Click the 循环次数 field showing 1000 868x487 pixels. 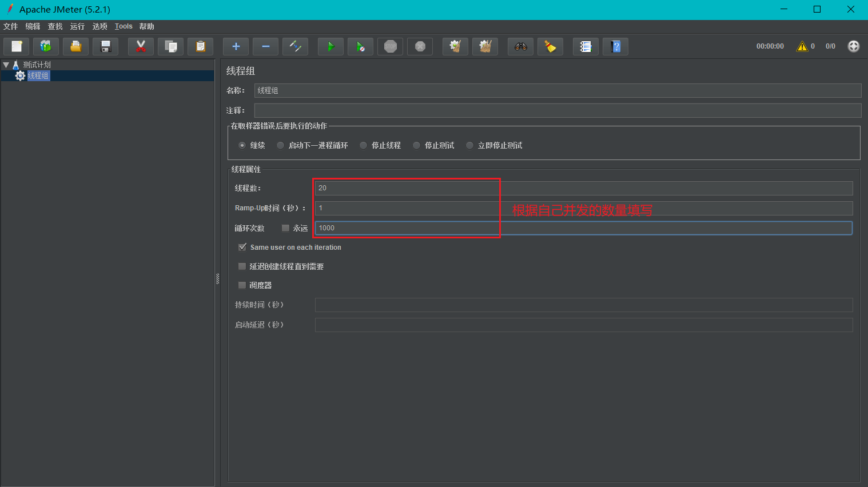tap(584, 228)
